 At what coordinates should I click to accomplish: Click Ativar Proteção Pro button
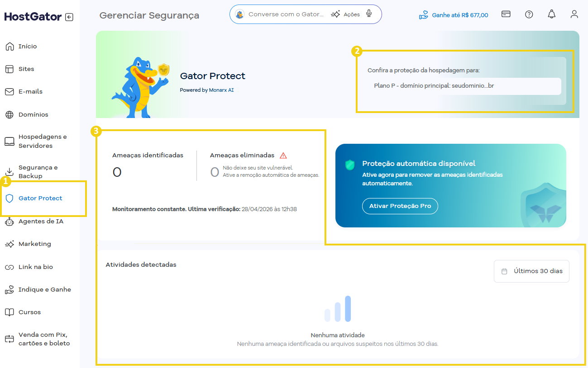[400, 206]
